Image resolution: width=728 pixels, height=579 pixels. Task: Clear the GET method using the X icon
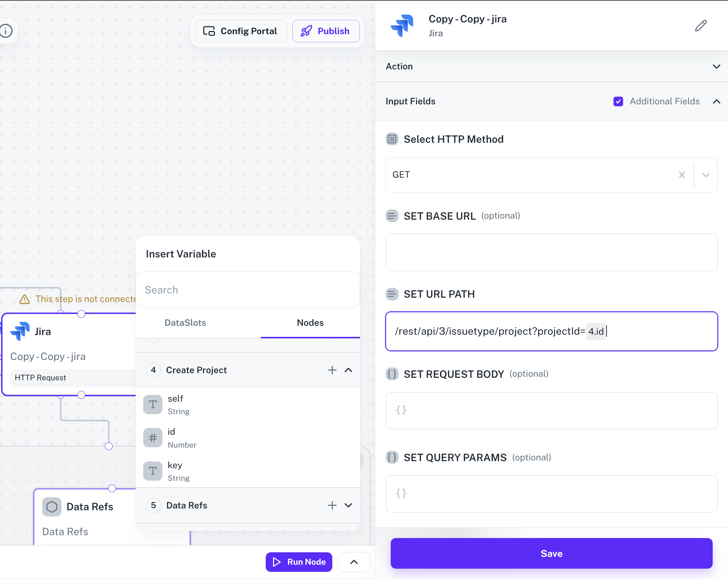(x=682, y=174)
